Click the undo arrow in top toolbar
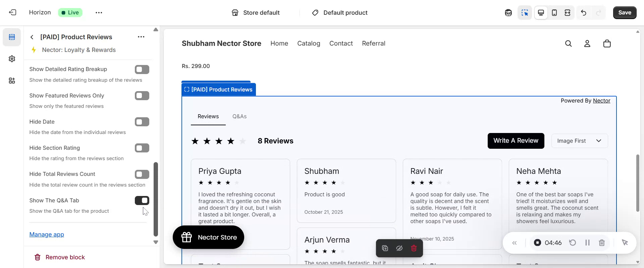 pos(584,13)
